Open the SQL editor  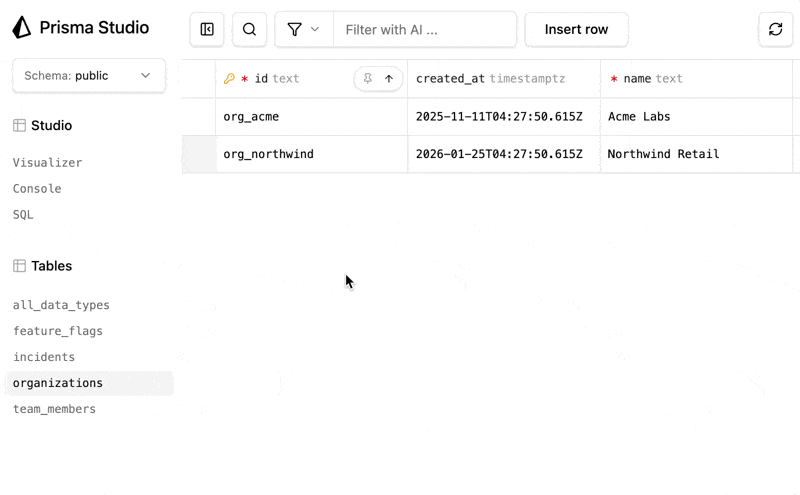pyautogui.click(x=23, y=215)
